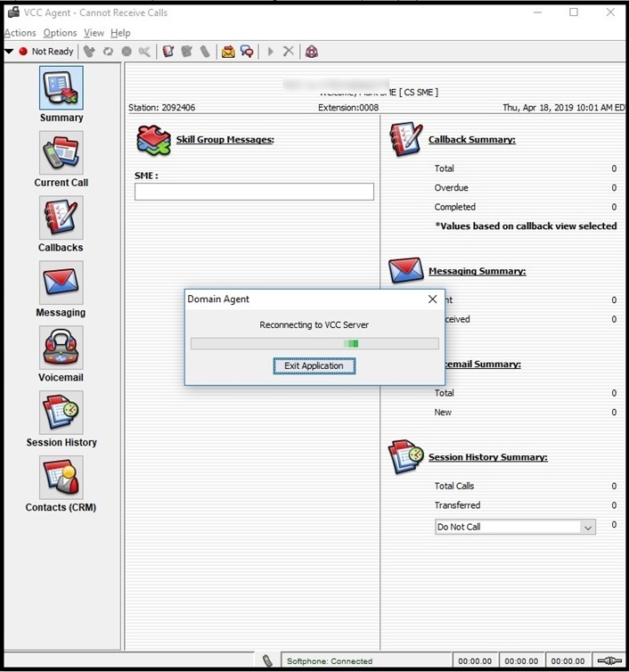The width and height of the screenshot is (629, 672).
Task: Click the Transferred row label
Action: point(457,505)
